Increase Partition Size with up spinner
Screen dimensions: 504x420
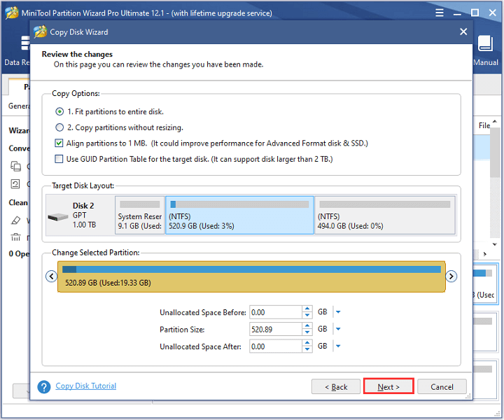tap(307, 325)
